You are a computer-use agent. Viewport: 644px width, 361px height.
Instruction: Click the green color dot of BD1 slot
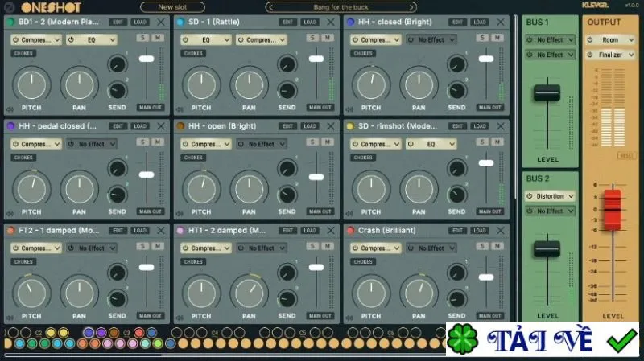[x=10, y=22]
